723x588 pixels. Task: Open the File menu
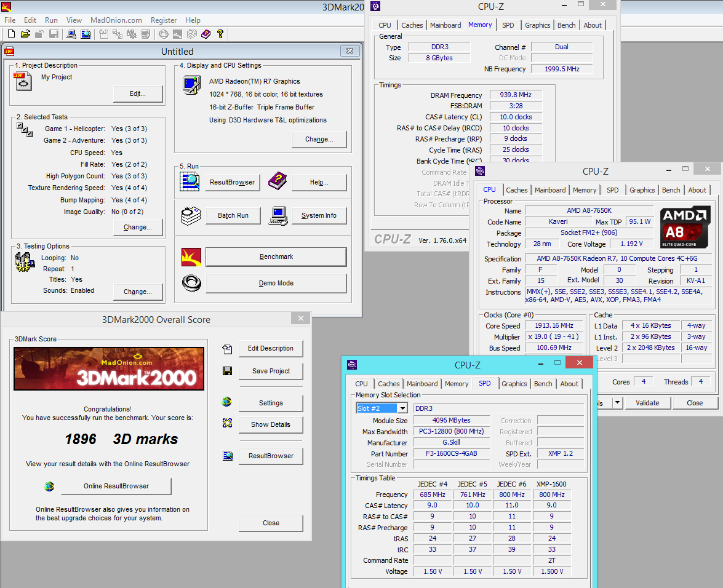pos(10,20)
